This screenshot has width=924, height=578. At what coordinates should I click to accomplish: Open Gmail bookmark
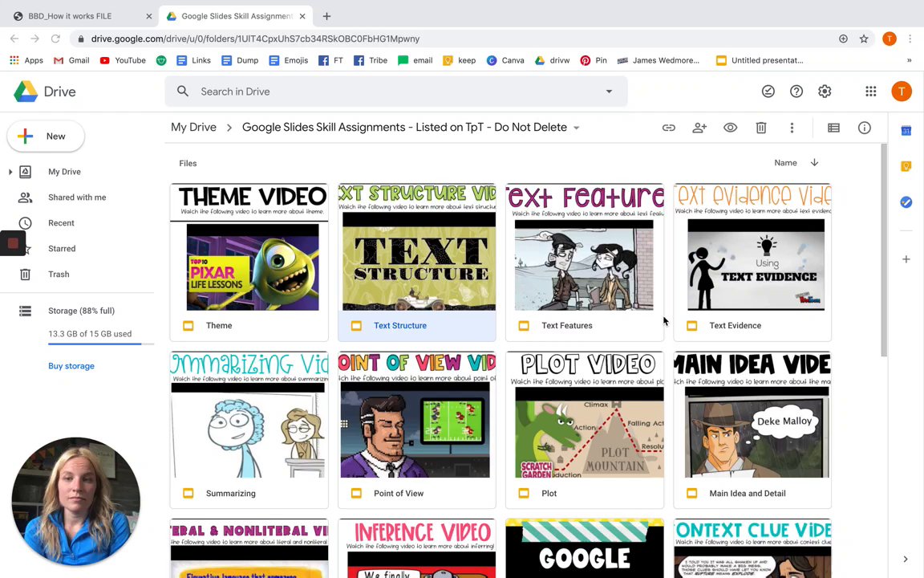(x=71, y=60)
